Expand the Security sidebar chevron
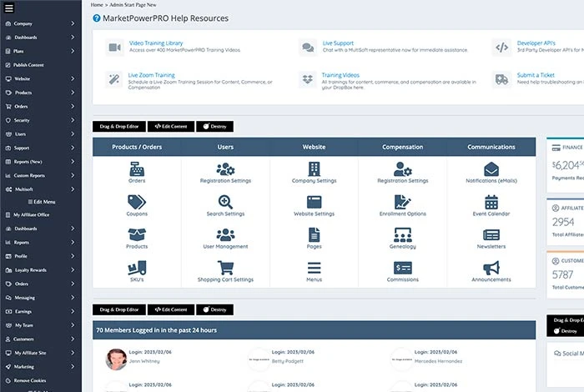Image resolution: width=584 pixels, height=392 pixels. [x=73, y=120]
